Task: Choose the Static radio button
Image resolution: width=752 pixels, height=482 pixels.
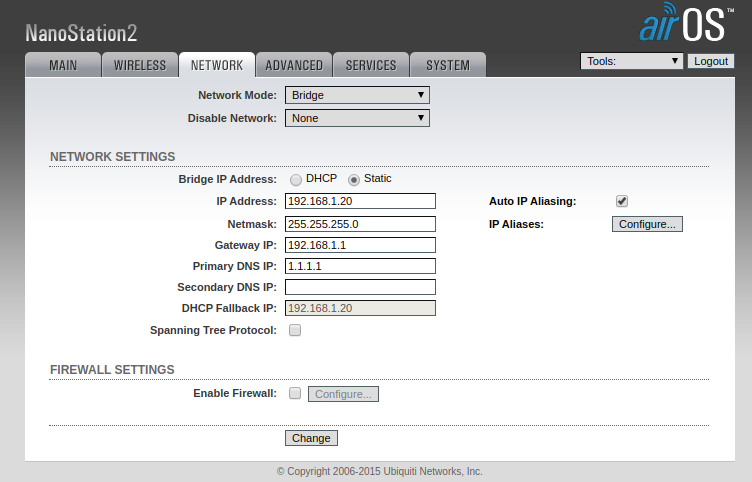Action: [x=354, y=180]
